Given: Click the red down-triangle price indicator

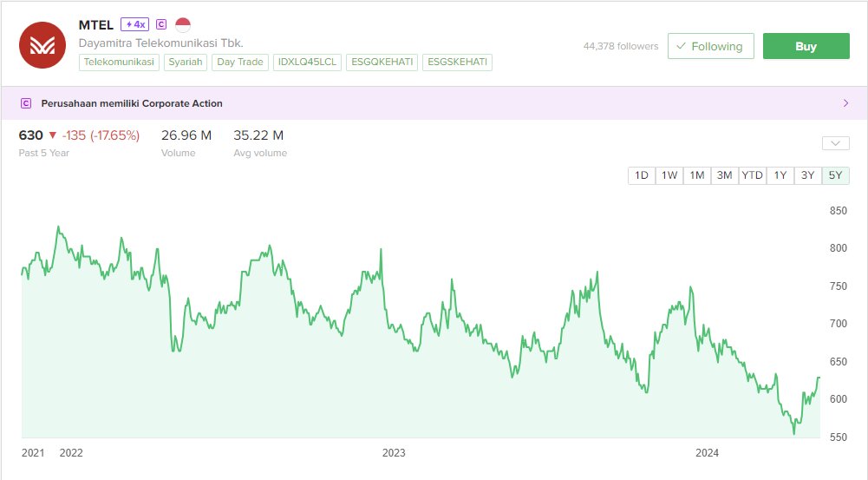Looking at the screenshot, I should tap(53, 135).
